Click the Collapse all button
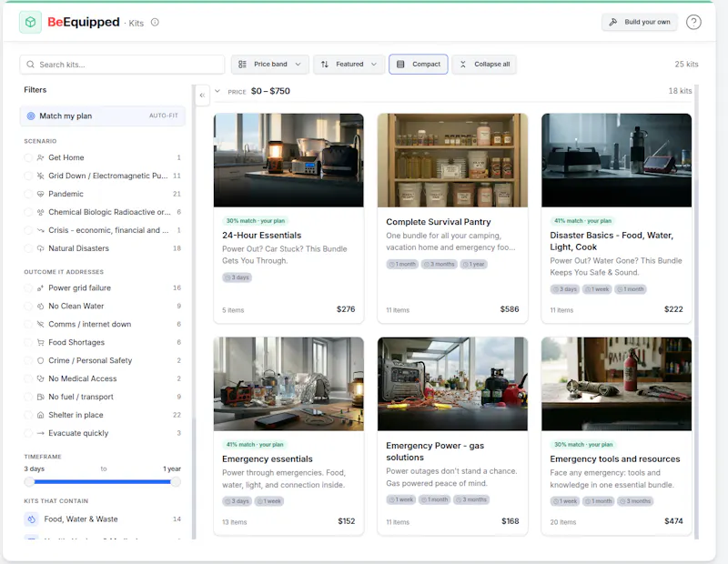 click(x=484, y=65)
